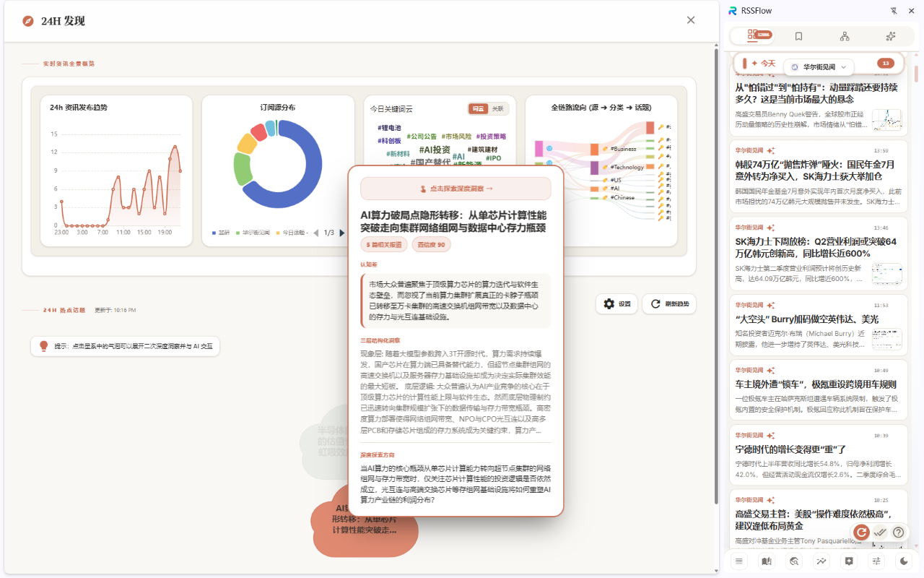The image size is (924, 578).
Task: Click AI sparkle icon on 宁德时代 card
Action: (771, 436)
